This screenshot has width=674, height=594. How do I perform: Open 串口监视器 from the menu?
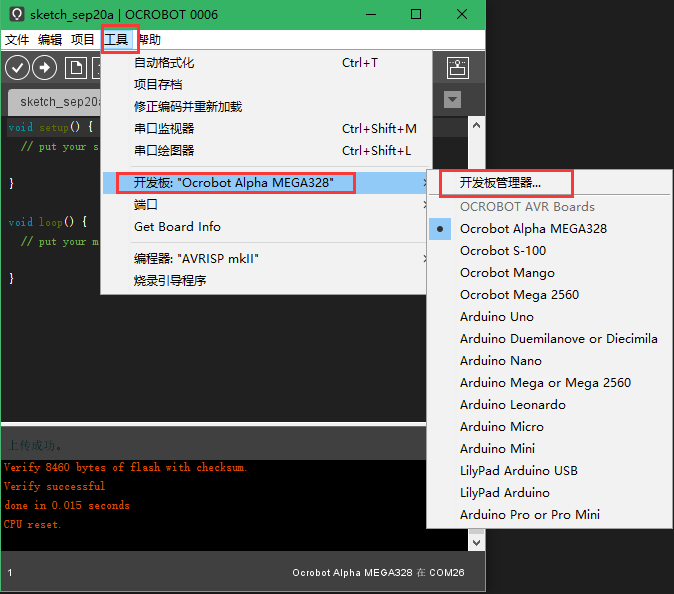267,129
